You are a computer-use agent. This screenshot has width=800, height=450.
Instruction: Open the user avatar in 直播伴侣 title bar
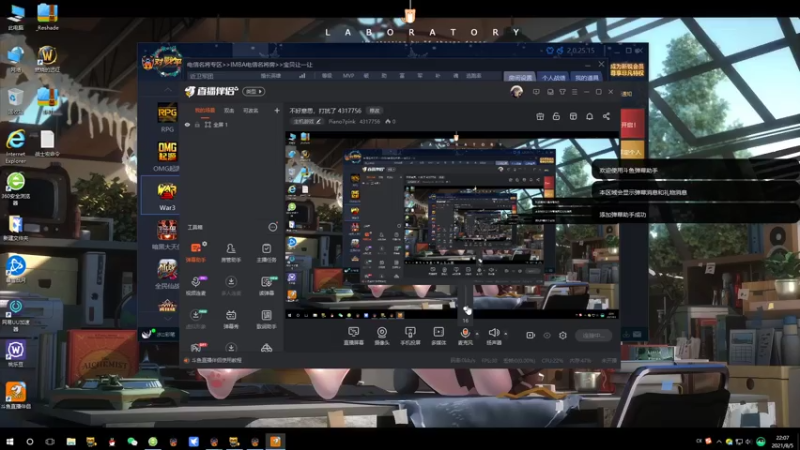click(516, 91)
